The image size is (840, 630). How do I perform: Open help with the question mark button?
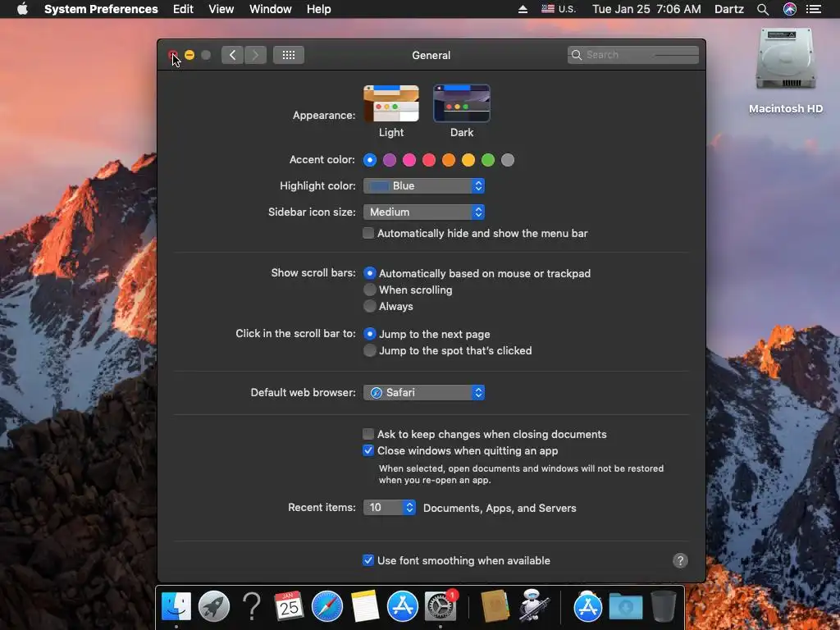point(680,560)
